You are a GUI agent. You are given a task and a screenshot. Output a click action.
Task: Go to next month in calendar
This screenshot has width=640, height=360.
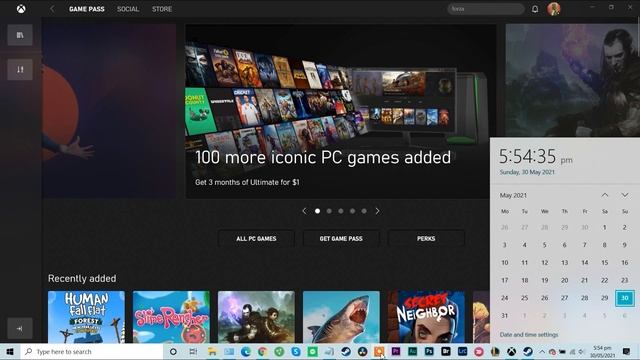[625, 195]
